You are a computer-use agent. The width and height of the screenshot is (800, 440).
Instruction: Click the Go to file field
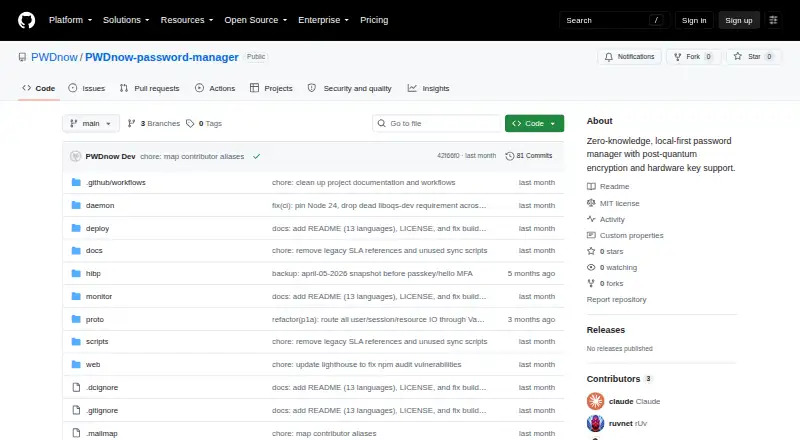coord(437,124)
